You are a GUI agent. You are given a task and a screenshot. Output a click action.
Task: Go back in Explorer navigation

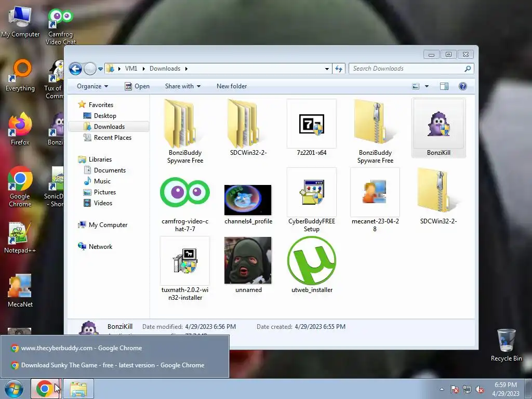click(76, 69)
